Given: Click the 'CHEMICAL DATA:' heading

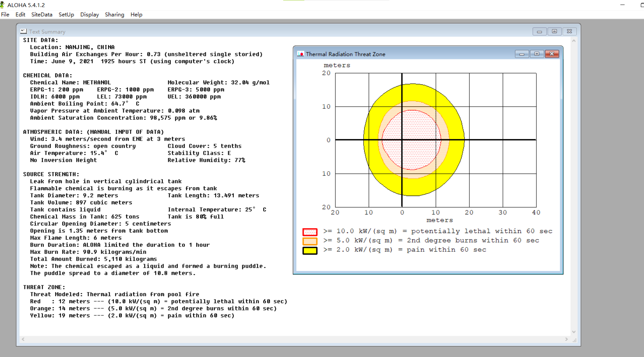Looking at the screenshot, I should [x=48, y=76].
